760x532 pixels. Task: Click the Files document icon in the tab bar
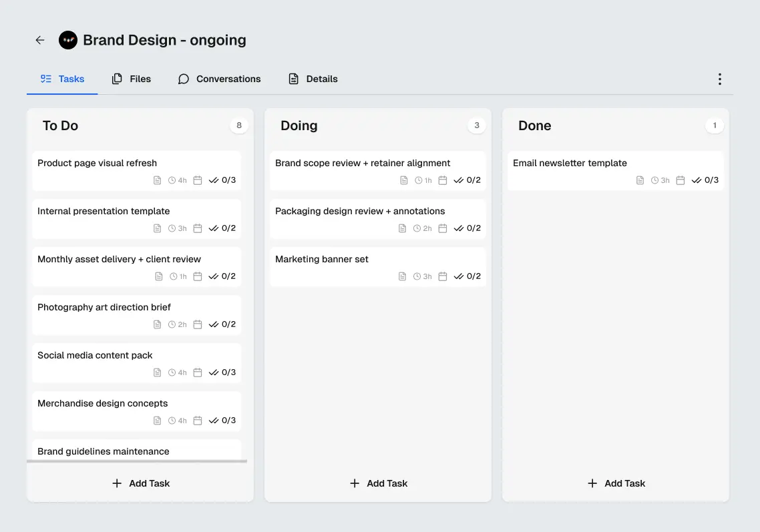click(116, 79)
